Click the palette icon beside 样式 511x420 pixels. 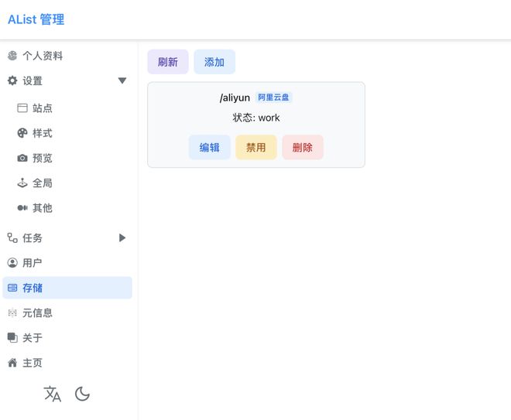point(22,133)
